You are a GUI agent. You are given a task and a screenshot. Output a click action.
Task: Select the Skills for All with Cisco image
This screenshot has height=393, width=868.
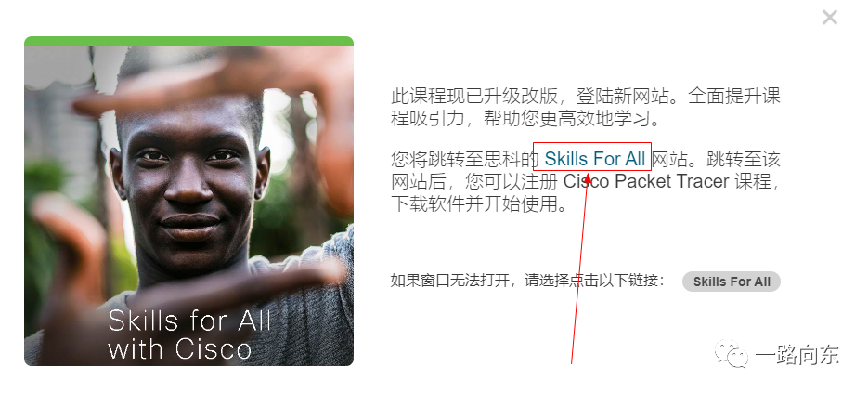tap(188, 205)
